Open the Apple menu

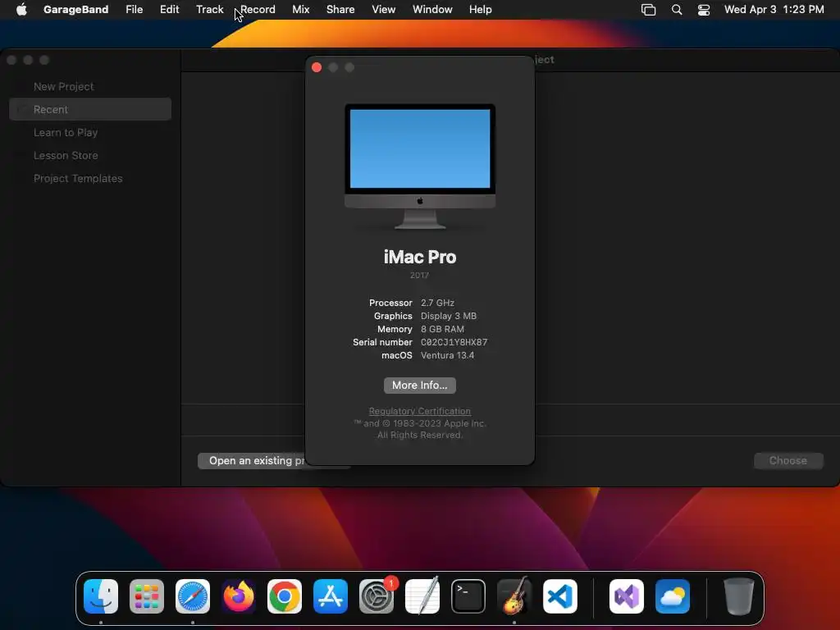pos(21,9)
